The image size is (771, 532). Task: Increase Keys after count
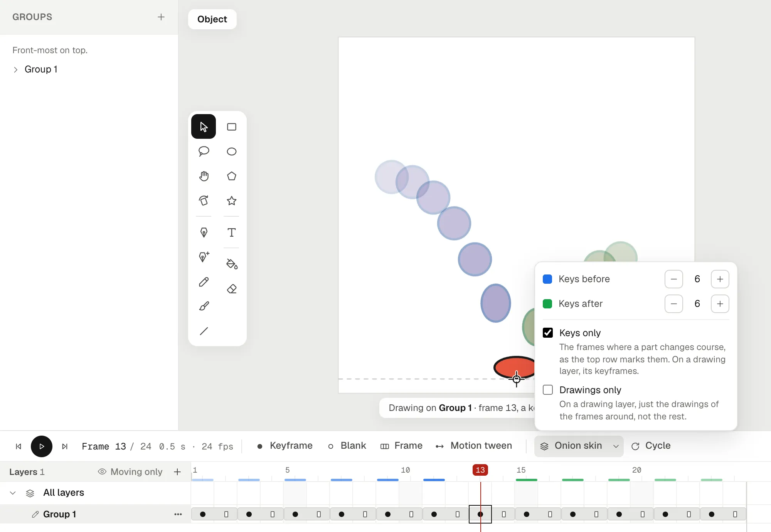(x=720, y=304)
